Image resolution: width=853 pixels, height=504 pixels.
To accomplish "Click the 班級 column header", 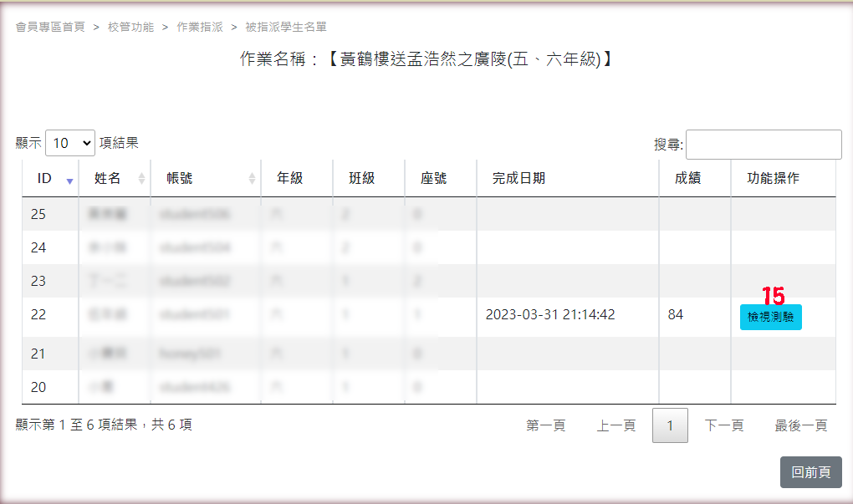I will point(369,178).
